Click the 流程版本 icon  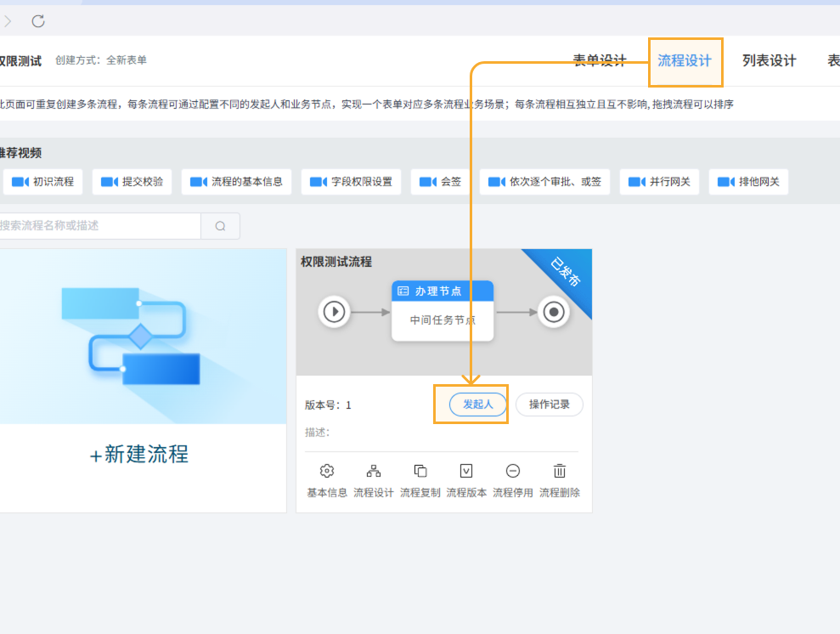pos(466,471)
